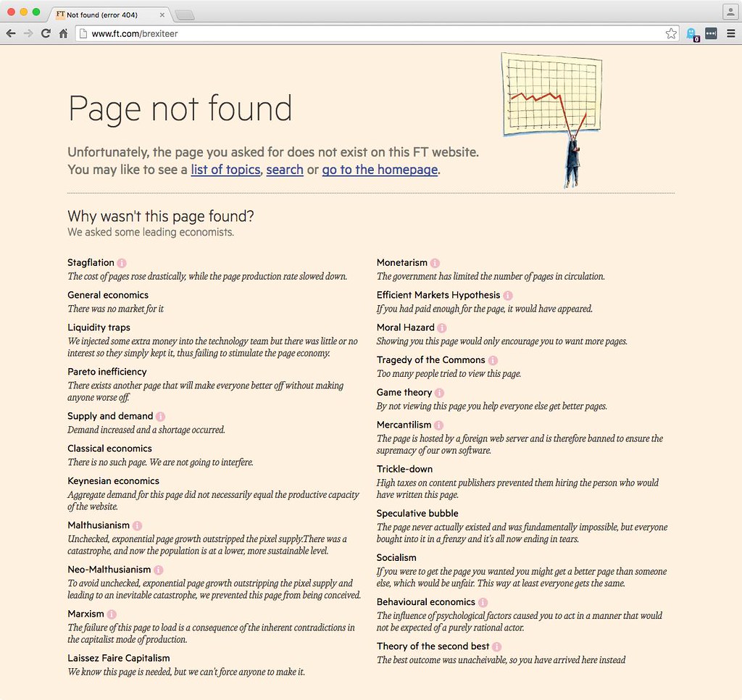
Task: Open info icon beside Neo-Malthusianism
Action: (x=159, y=570)
